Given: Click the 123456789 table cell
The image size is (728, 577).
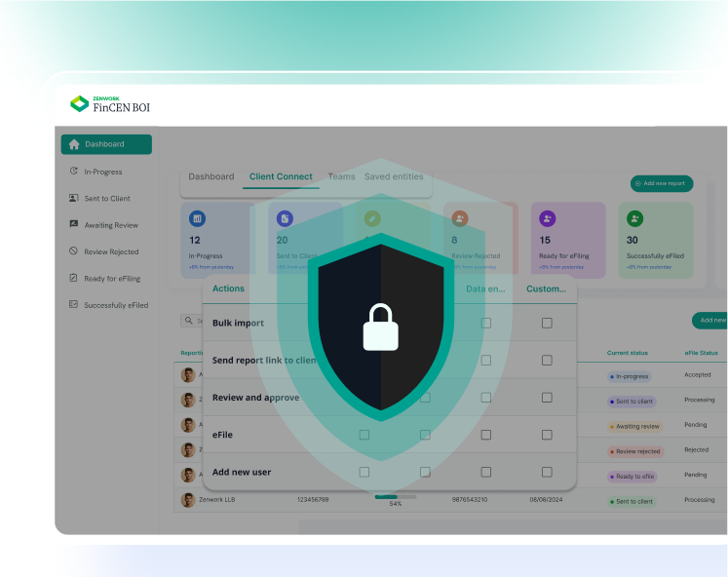Looking at the screenshot, I should pos(313,500).
